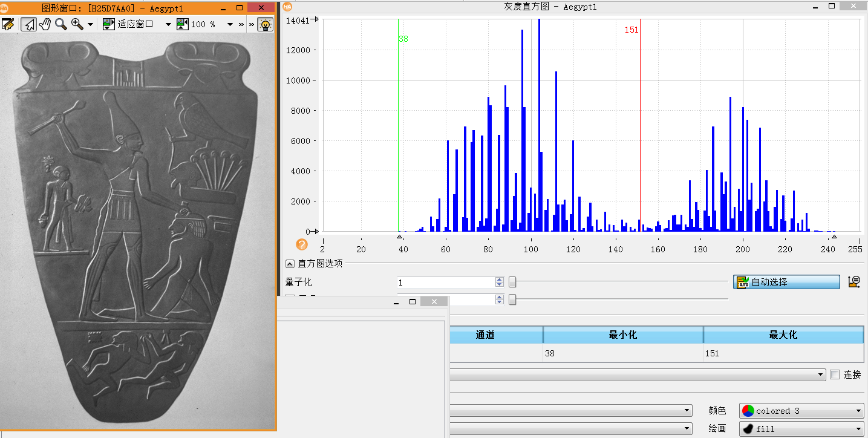Click the orange help question mark icon

(302, 244)
